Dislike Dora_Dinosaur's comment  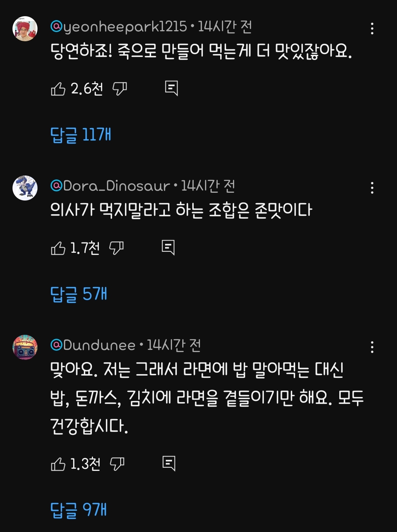[x=117, y=248]
